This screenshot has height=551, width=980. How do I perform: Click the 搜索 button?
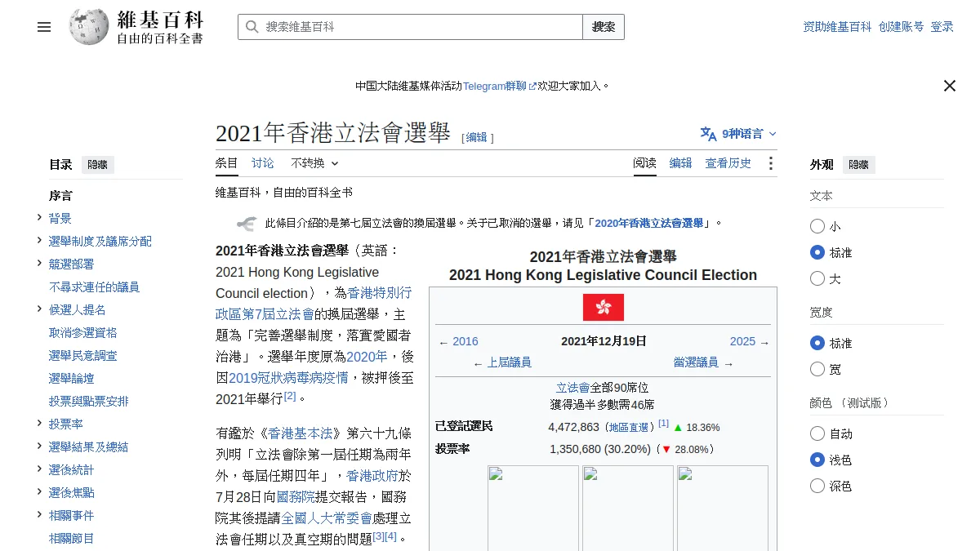click(x=604, y=27)
